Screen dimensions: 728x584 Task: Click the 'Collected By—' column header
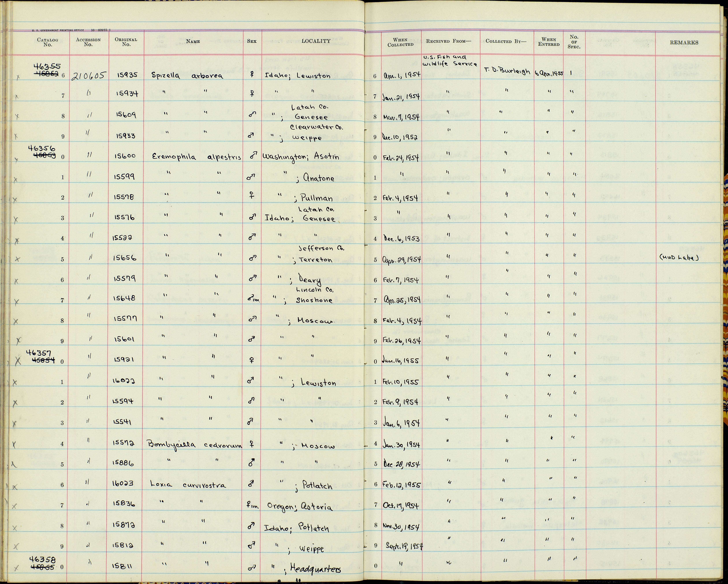(506, 41)
